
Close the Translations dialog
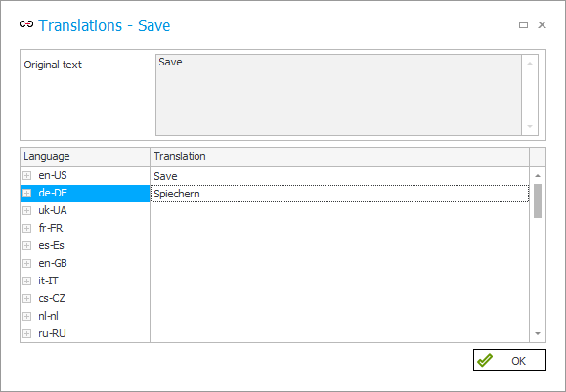[542, 24]
